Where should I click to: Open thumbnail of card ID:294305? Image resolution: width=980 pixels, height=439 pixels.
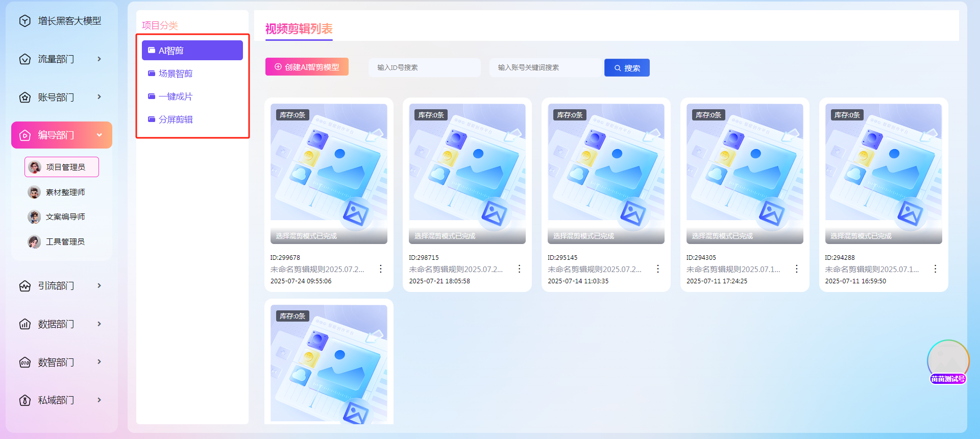(x=745, y=174)
